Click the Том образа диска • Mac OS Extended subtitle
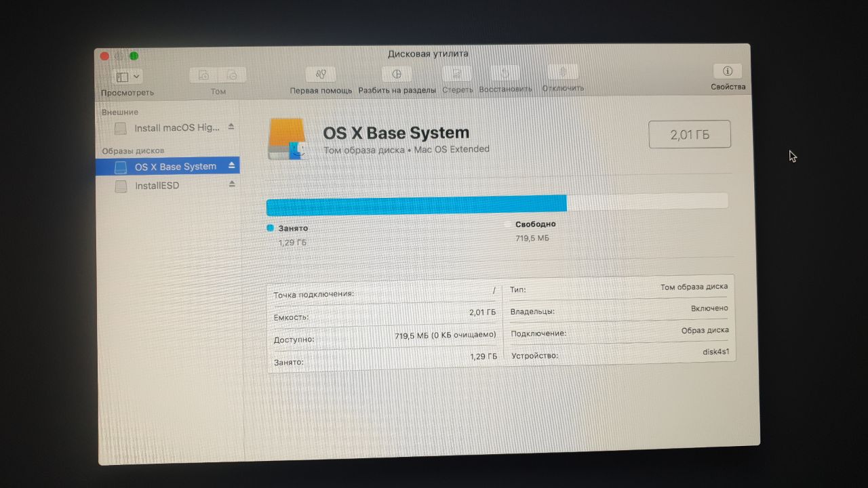Image resolution: width=868 pixels, height=488 pixels. click(406, 149)
